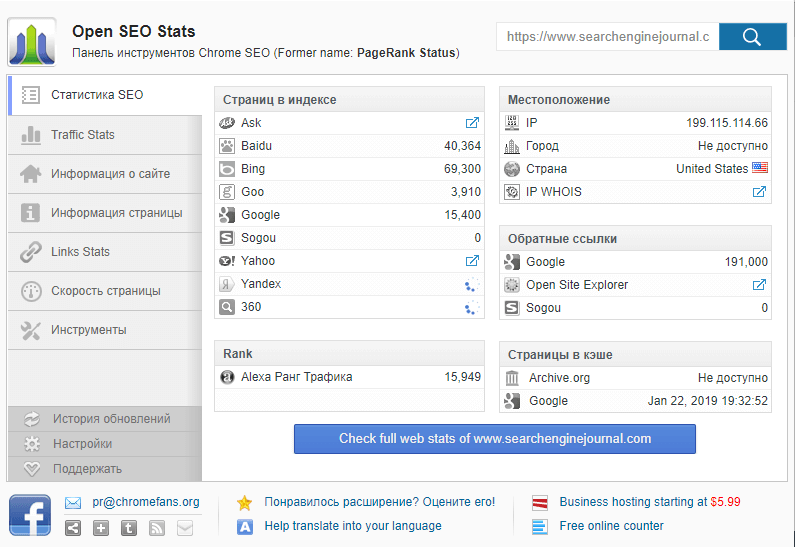Click the Open SEO Stats logo
795x547 pixels.
(31, 42)
